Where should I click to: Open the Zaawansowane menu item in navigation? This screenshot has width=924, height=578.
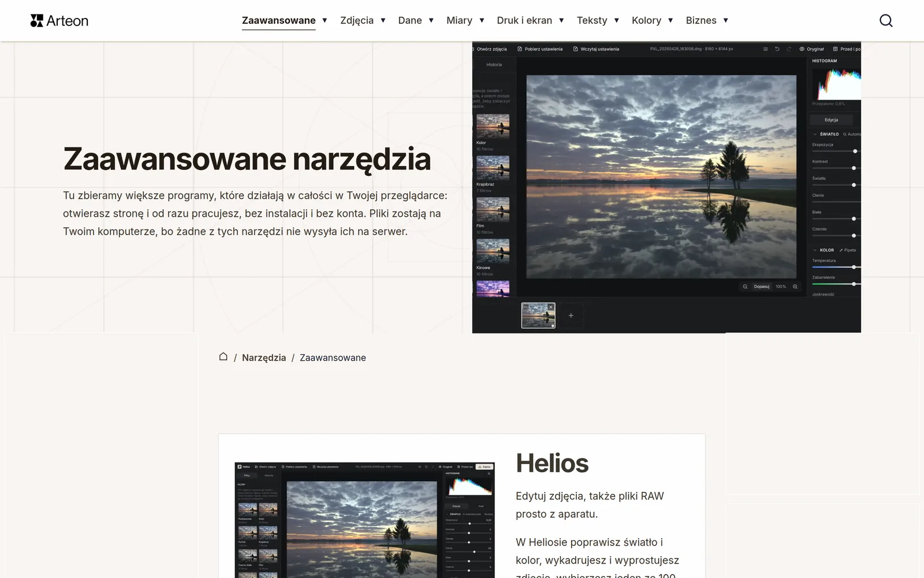tap(279, 20)
